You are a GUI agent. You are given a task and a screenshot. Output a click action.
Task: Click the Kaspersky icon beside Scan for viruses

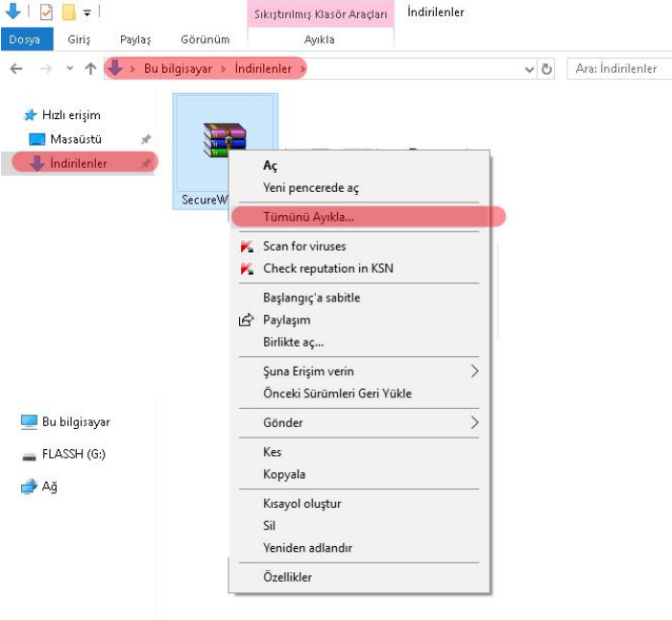[247, 247]
